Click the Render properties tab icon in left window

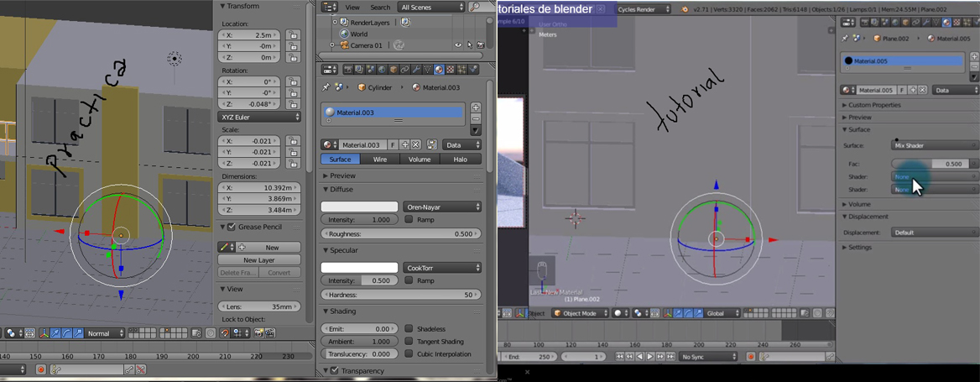coord(348,70)
